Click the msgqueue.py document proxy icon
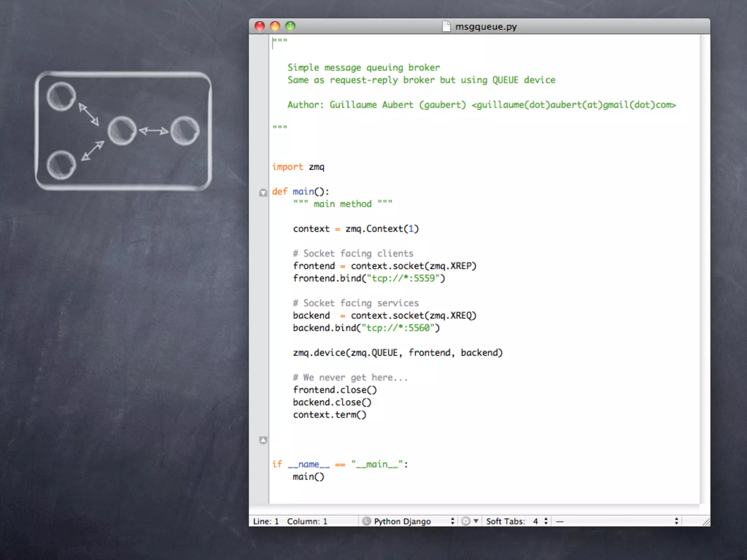The height and width of the screenshot is (560, 747). click(446, 27)
